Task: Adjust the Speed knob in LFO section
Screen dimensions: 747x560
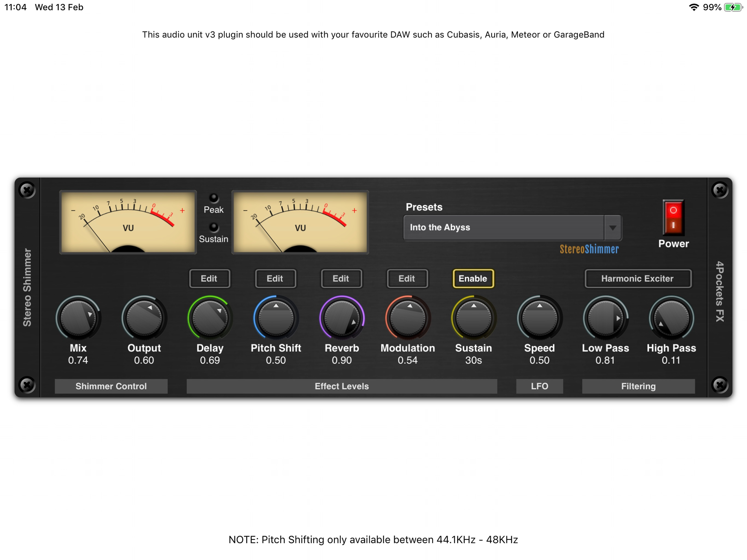Action: [539, 318]
